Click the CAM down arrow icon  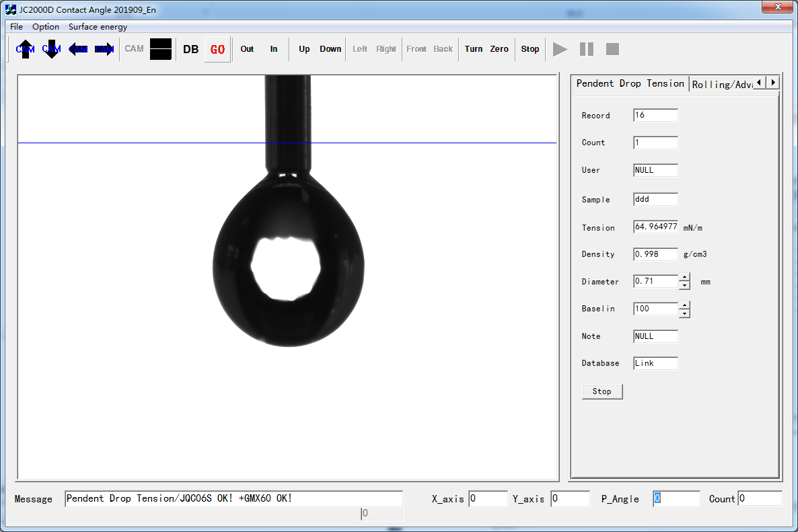pyautogui.click(x=52, y=49)
